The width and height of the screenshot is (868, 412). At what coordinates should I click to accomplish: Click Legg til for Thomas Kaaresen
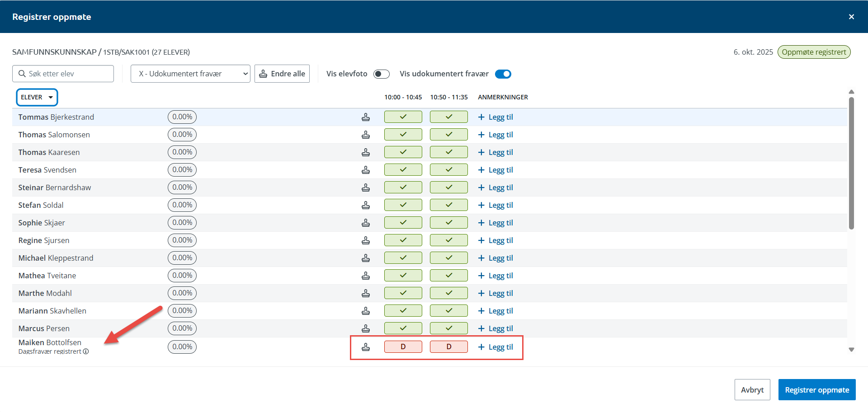point(495,152)
